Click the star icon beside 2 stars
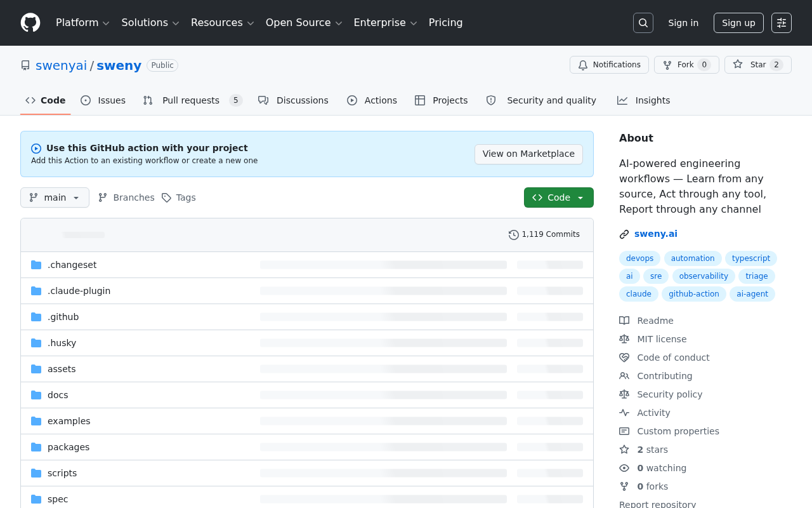 coord(624,450)
